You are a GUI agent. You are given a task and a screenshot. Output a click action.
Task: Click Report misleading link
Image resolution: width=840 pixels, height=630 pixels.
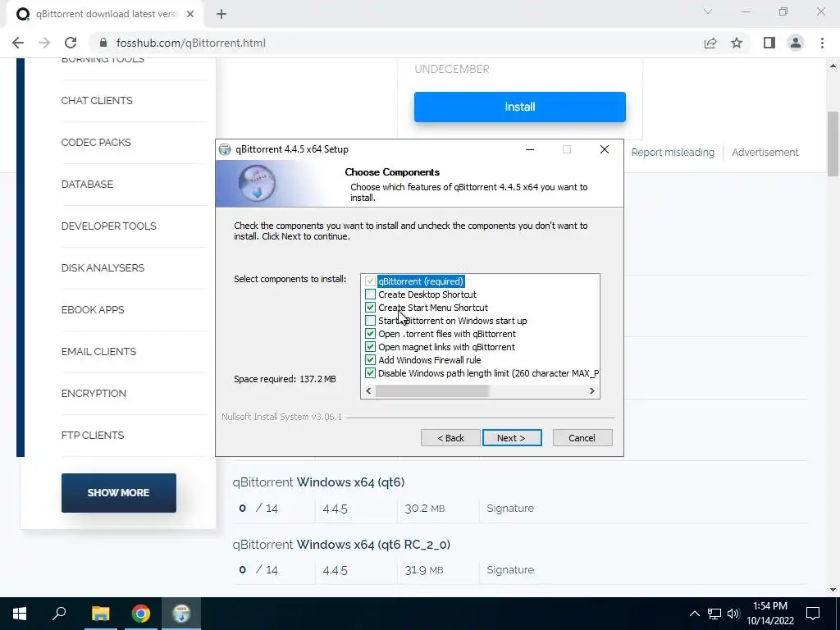(x=673, y=152)
